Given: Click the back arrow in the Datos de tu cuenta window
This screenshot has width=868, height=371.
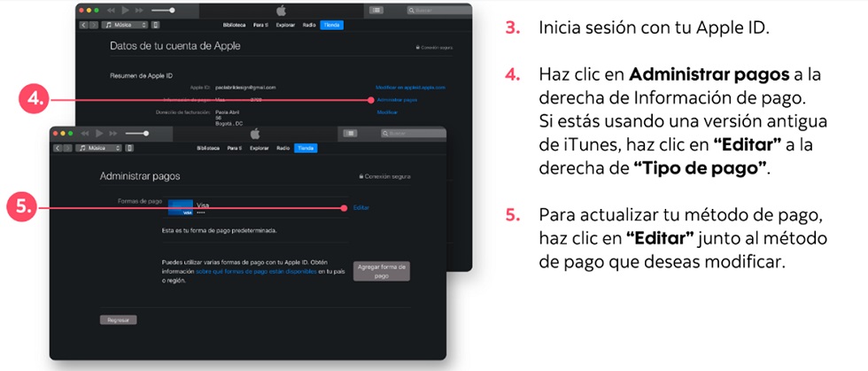Looking at the screenshot, I should [83, 25].
